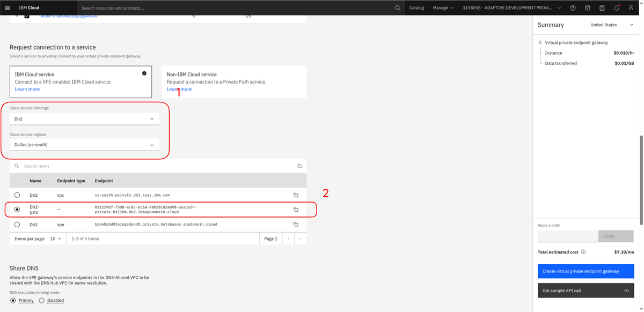Click Create virtual private endpoint gateway
Screen dimensions: 644x312
tap(586, 271)
